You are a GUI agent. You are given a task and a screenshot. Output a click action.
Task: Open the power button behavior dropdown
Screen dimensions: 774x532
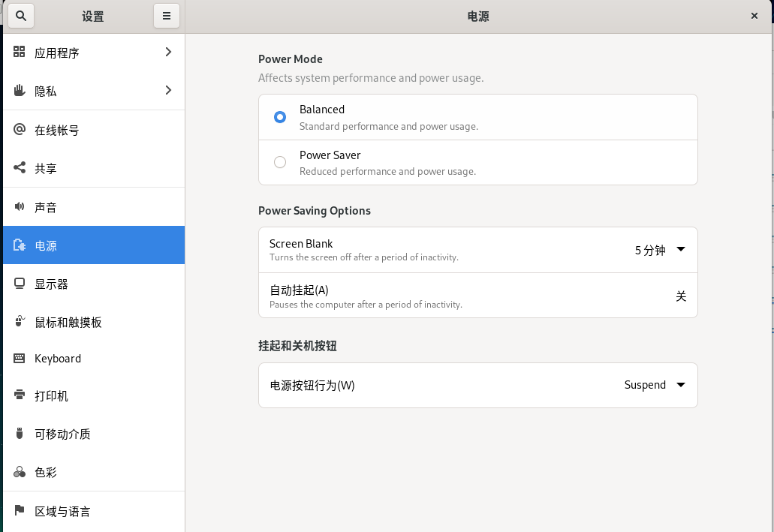pos(655,385)
